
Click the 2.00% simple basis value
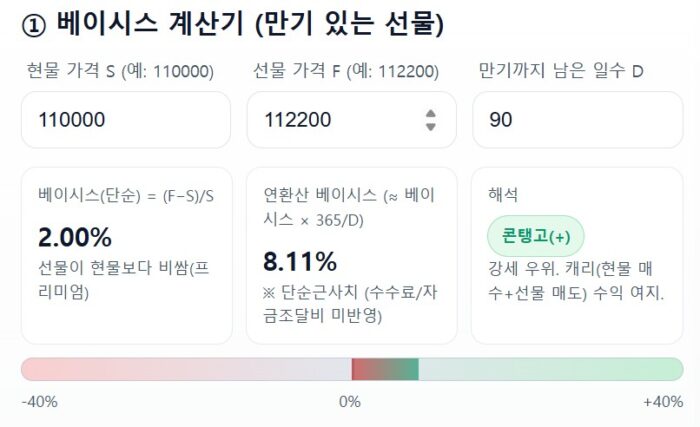tap(75, 238)
